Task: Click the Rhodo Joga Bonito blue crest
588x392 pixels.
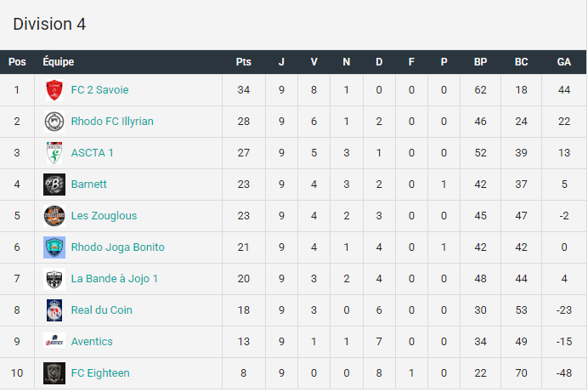Action: click(x=54, y=247)
